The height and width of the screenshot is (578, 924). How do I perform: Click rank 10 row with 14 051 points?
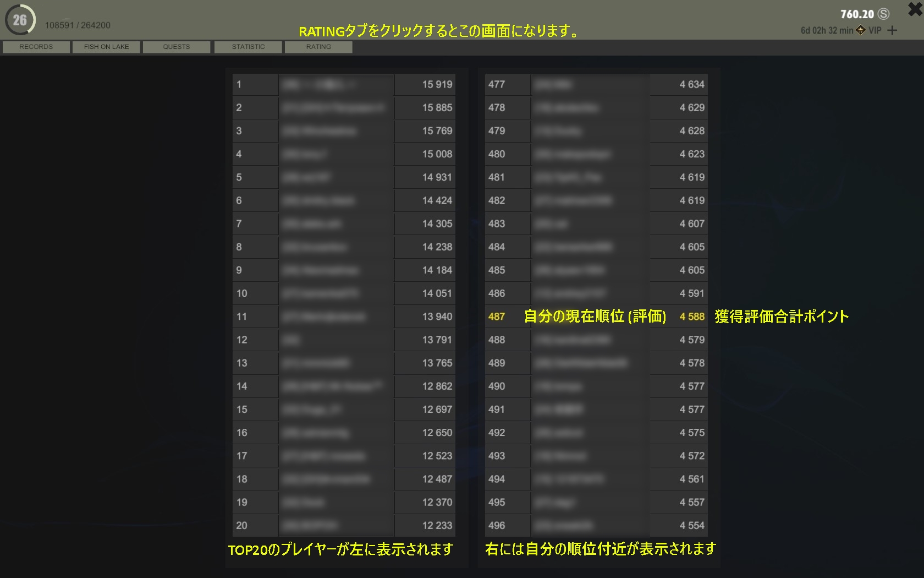[x=344, y=293]
